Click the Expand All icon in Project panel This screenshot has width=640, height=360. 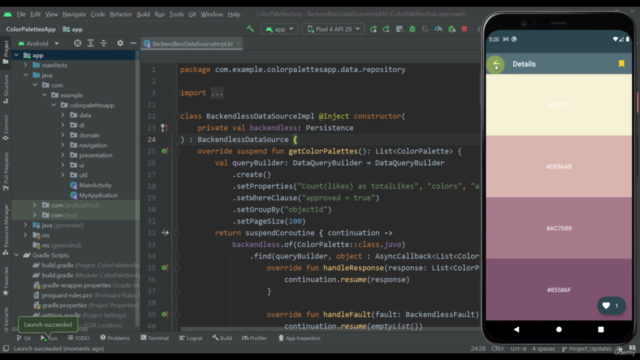(91, 43)
